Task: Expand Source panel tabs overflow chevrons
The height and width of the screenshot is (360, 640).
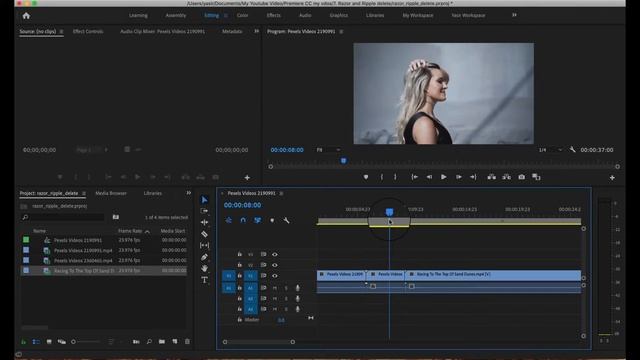Action: (x=256, y=31)
